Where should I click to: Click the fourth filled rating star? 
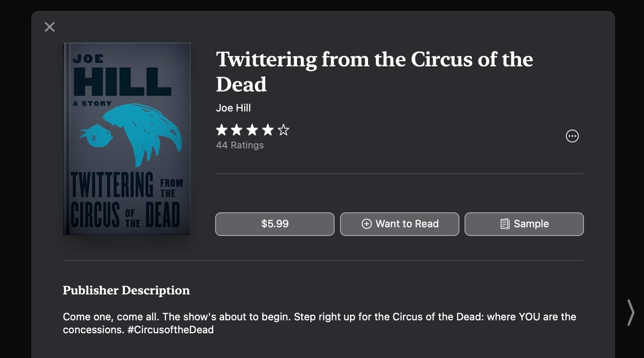268,130
